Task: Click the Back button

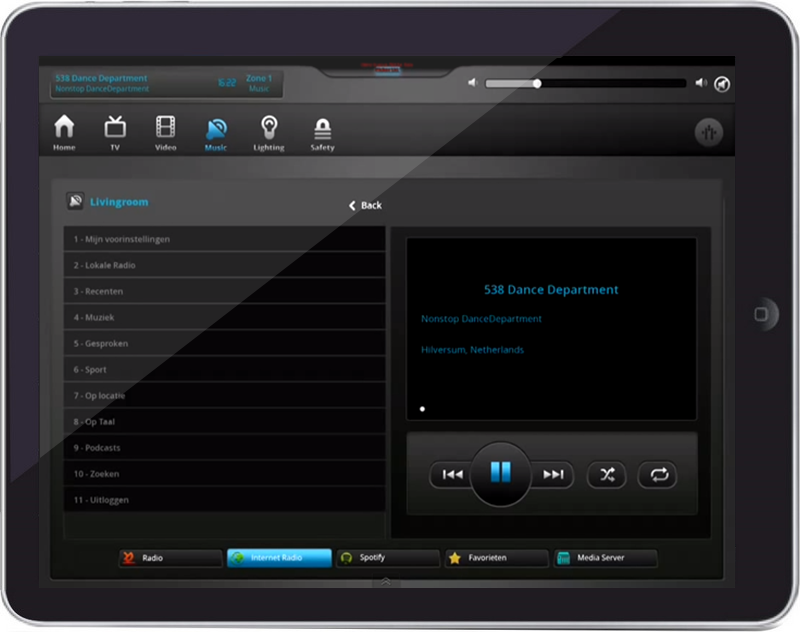Action: click(365, 205)
